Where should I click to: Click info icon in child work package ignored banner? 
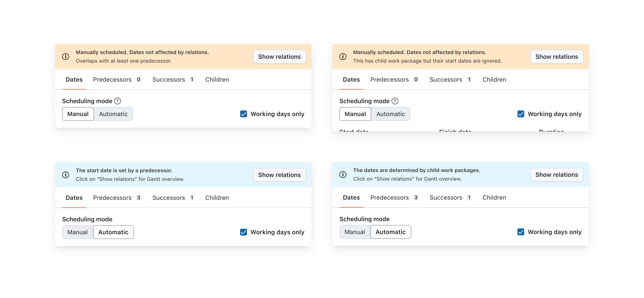click(x=343, y=57)
